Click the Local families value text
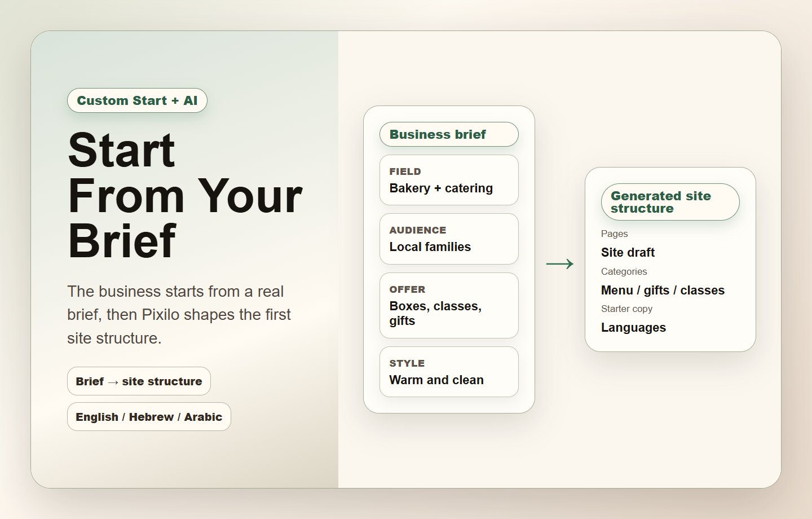The image size is (812, 519). pyautogui.click(x=430, y=247)
